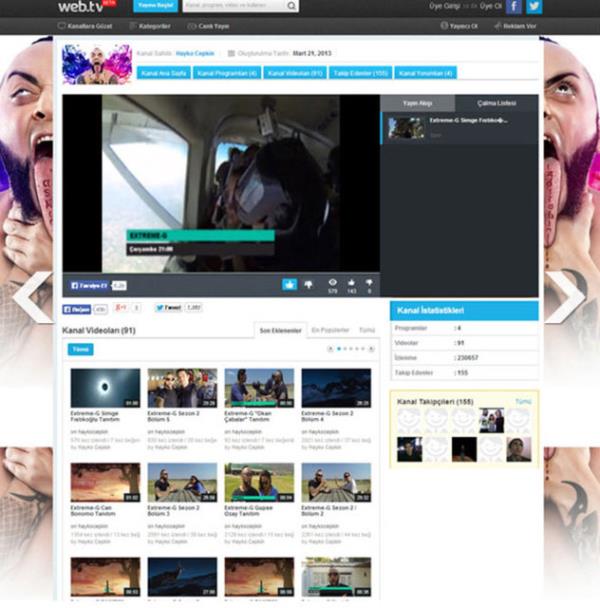This screenshot has width=600, height=608.
Task: Click the web.tv logo
Action: [81, 6]
